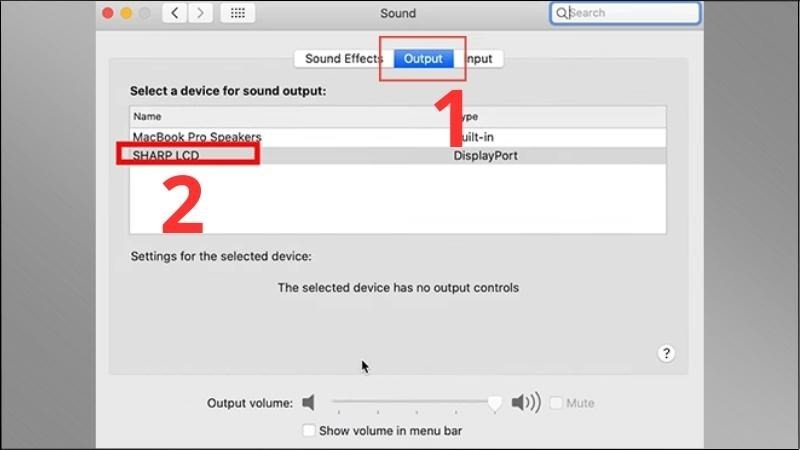The height and width of the screenshot is (450, 800).
Task: Go back with the left chevron button
Action: [x=174, y=13]
